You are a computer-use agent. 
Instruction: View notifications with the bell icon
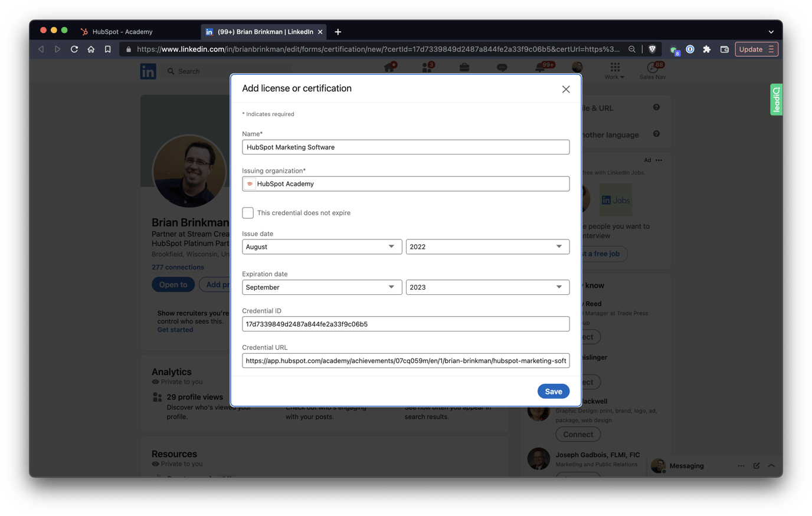[x=539, y=68]
